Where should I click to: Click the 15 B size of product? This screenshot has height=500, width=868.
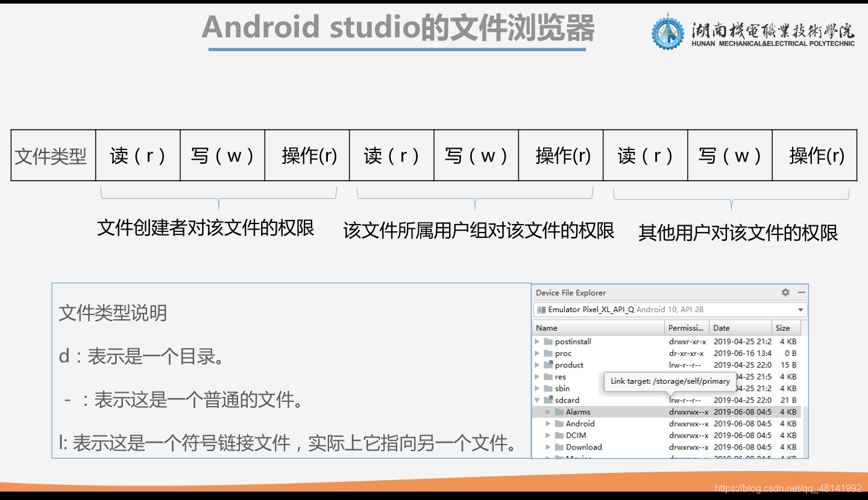788,365
